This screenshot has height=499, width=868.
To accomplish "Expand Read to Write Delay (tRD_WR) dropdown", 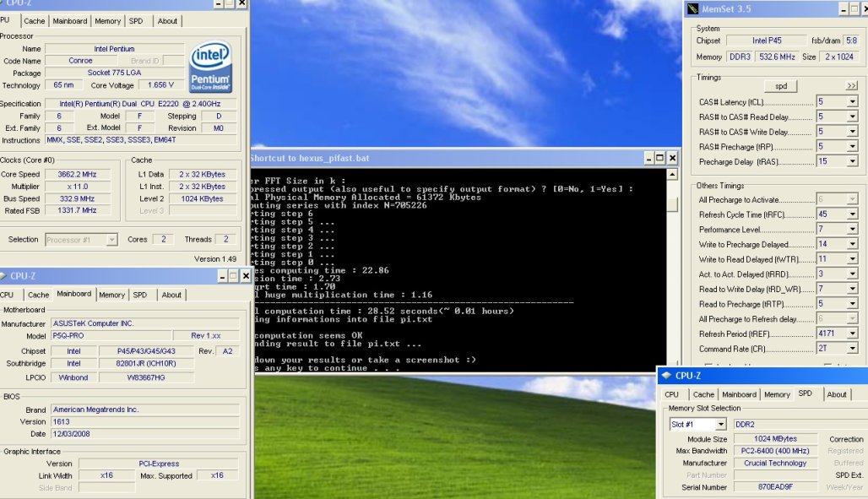I will pyautogui.click(x=853, y=289).
